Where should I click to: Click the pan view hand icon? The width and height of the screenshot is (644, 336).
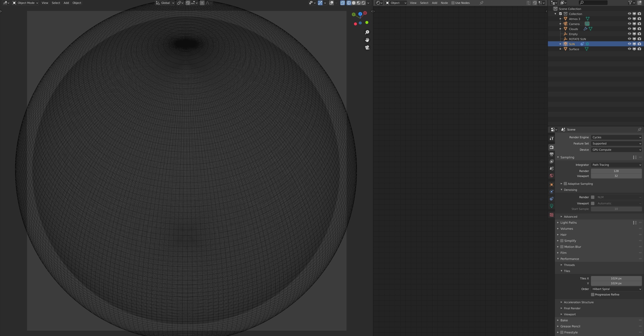click(x=367, y=40)
